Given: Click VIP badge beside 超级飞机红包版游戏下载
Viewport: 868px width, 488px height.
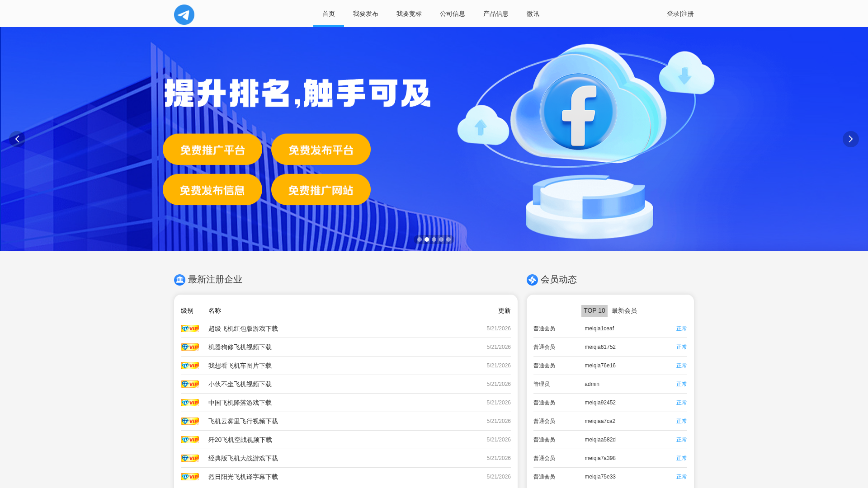Looking at the screenshot, I should click(190, 328).
